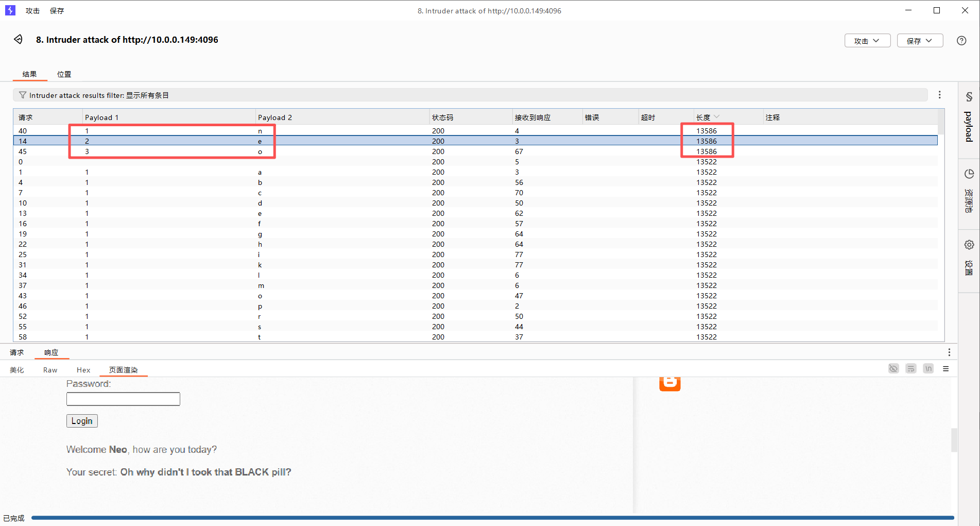Viewport: 980px width, 526px height.
Task: Open the 保存 menu in the title bar
Action: 57,11
